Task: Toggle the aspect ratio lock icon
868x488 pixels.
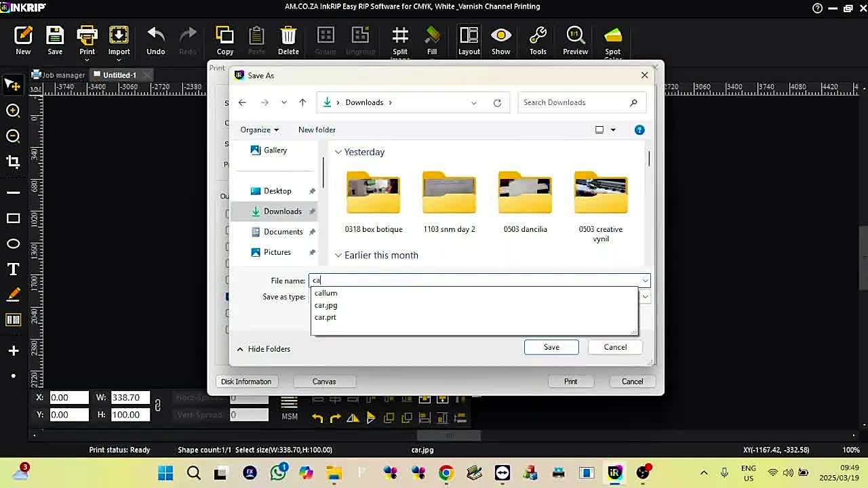Action: 157,405
